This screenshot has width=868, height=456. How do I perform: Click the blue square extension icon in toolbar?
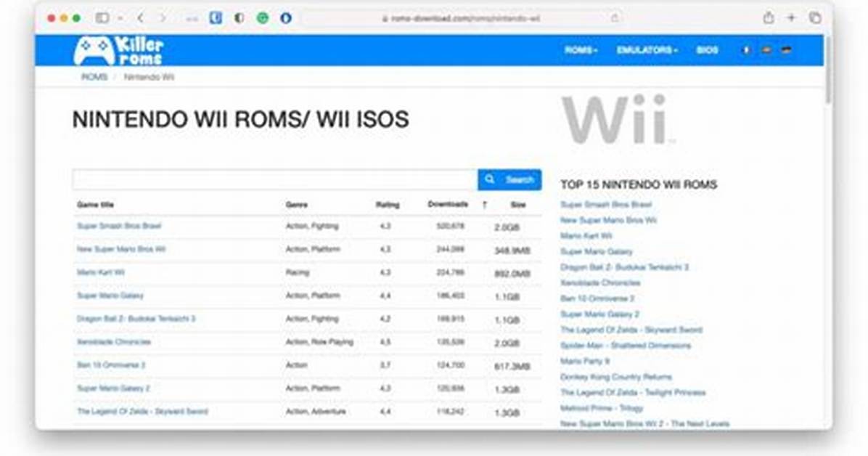tap(216, 17)
